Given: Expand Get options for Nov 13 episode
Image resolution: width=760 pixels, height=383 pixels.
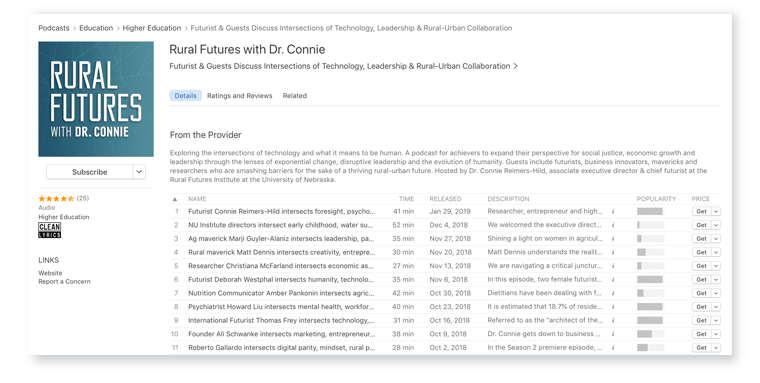Looking at the screenshot, I should 716,266.
